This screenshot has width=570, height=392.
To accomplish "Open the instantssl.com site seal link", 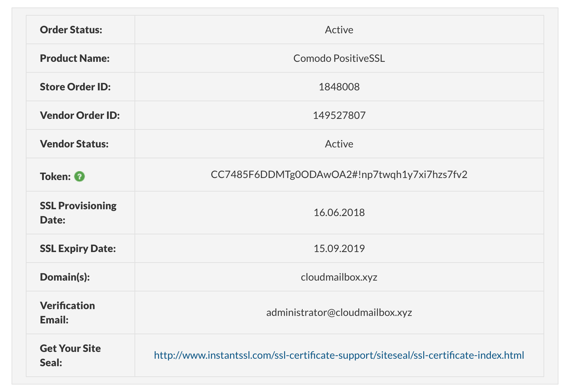I will 339,355.
